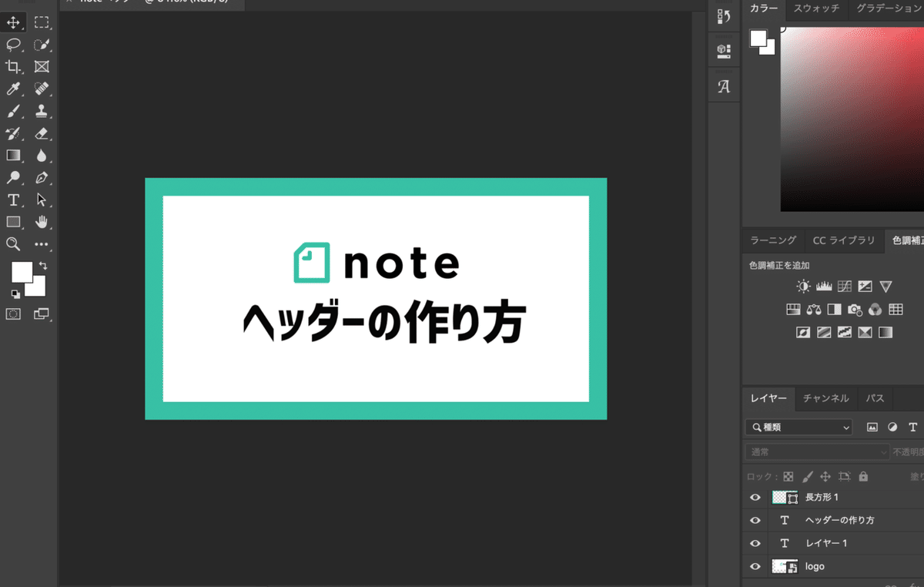Hide the logo layer

click(755, 567)
